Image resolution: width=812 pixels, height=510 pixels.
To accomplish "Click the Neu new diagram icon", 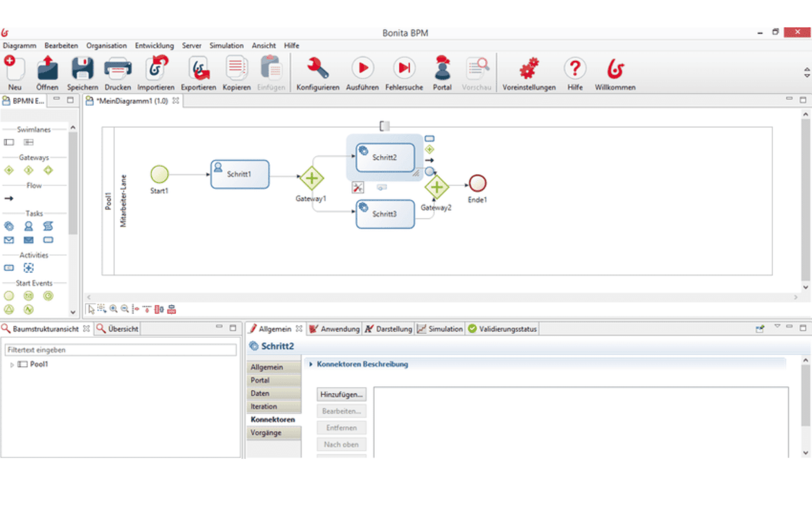I will pos(14,69).
